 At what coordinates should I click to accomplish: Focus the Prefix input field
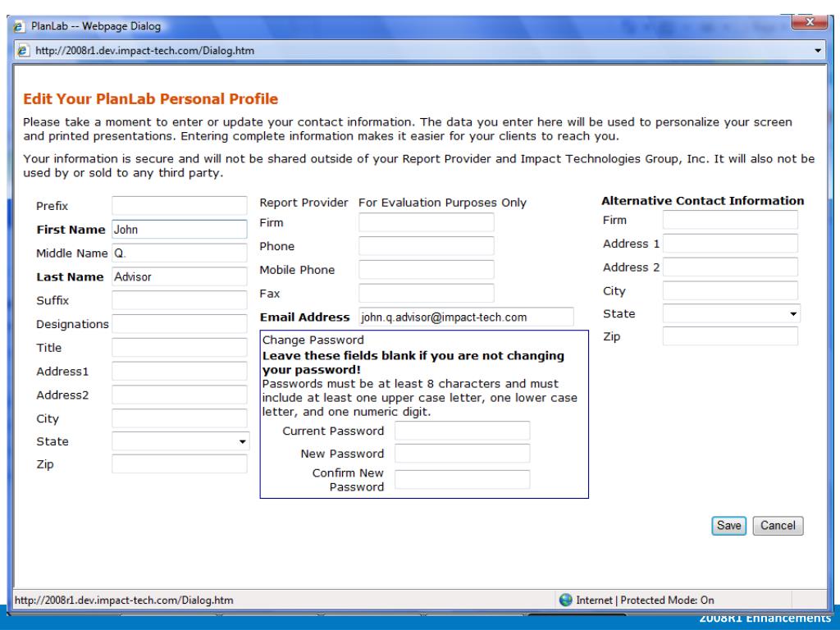[x=180, y=206]
